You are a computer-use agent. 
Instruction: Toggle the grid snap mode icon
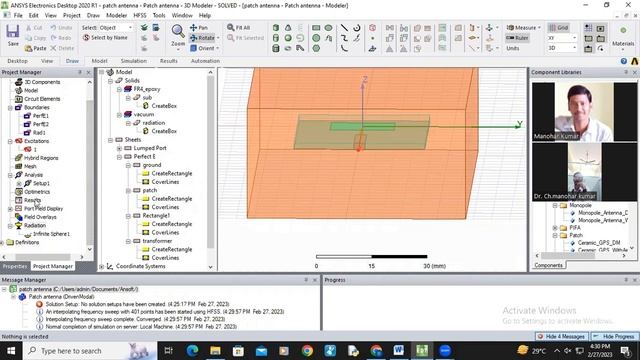589,28
